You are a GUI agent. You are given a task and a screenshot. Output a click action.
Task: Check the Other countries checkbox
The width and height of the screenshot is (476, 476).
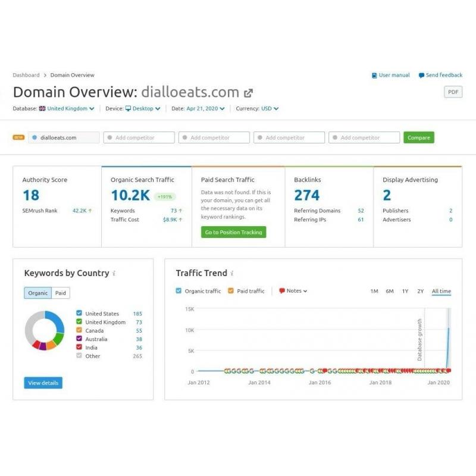(79, 355)
